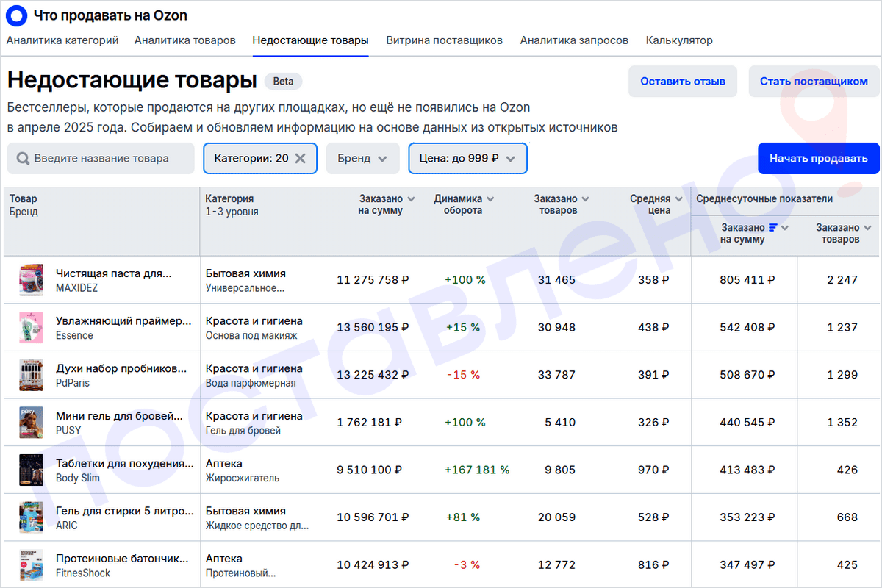
Task: Open Body Slim tablets thumbnail
Action: (32, 470)
